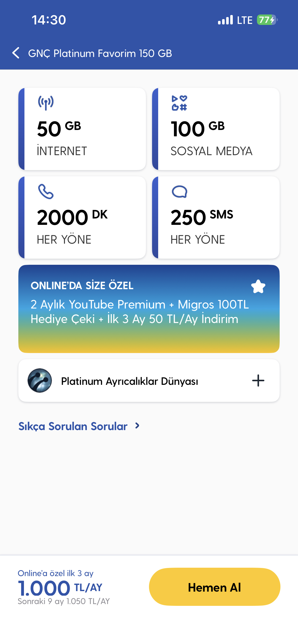Open Platinum Ayrıcalıklar Dünyası section
Image resolution: width=298 pixels, height=644 pixels.
[149, 380]
